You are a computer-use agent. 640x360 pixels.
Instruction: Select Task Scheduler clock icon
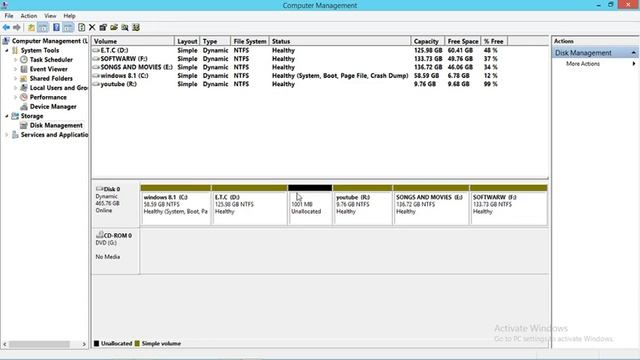24,60
